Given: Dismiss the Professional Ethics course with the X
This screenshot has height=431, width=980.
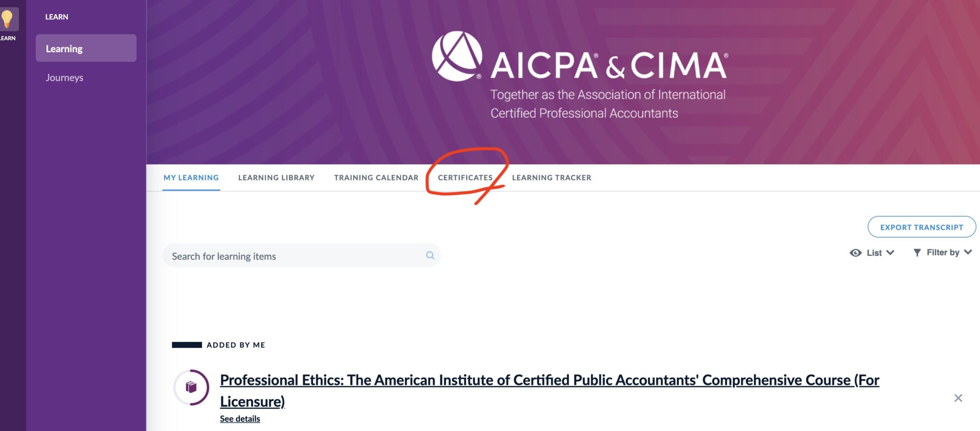Looking at the screenshot, I should point(958,397).
